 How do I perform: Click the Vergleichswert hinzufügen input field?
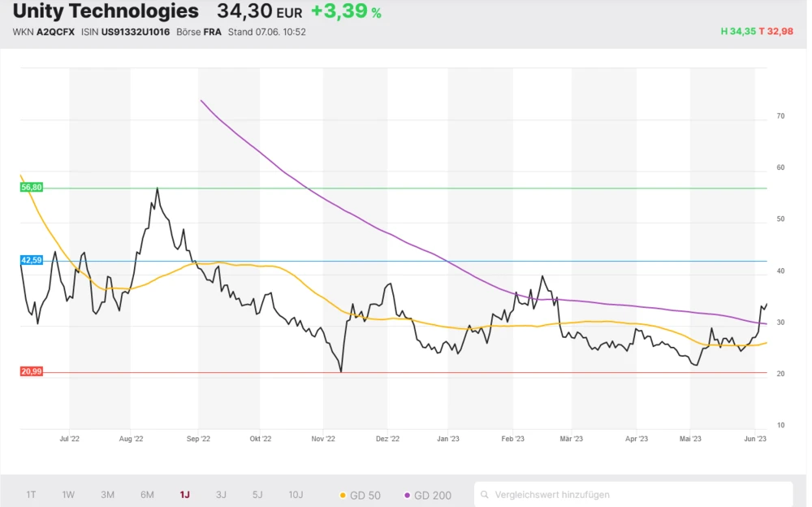tap(633, 494)
